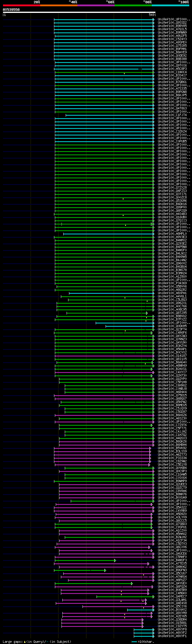The height and width of the screenshot is (644, 192).
Task: Click the orange ~40% identity legend segment
Action: [58, 5]
